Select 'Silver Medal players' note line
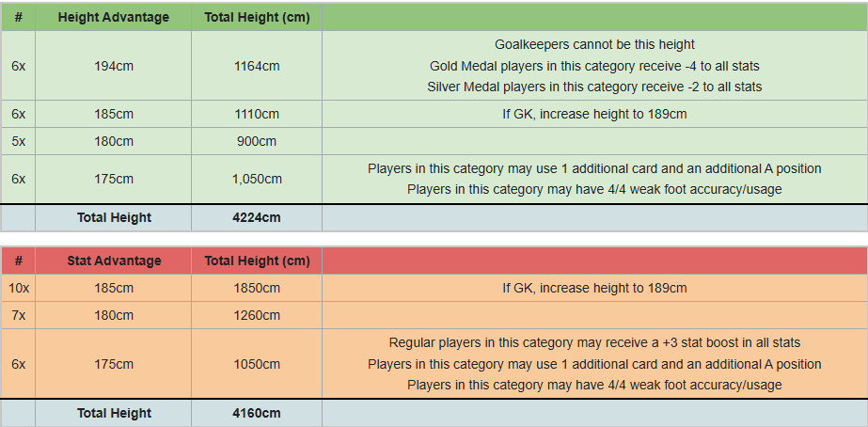This screenshot has height=427, width=868. pyautogui.click(x=594, y=87)
